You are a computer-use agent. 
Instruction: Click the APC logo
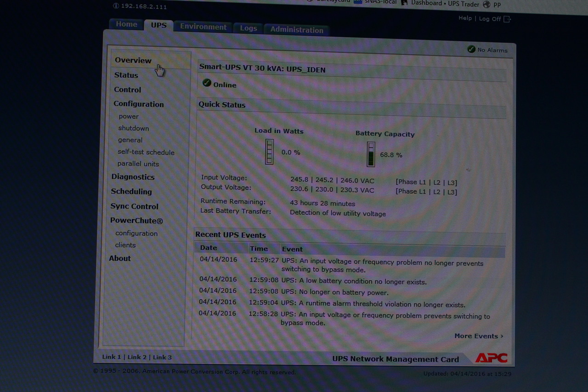(491, 358)
